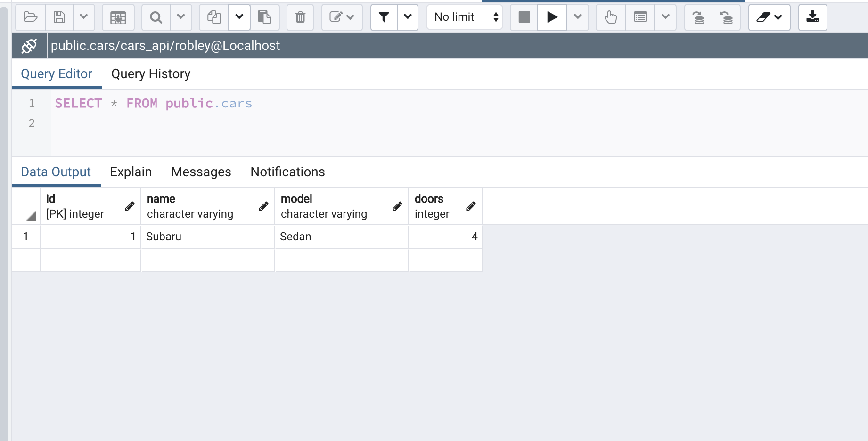Save the current query
This screenshot has height=441, width=868.
pyautogui.click(x=59, y=17)
